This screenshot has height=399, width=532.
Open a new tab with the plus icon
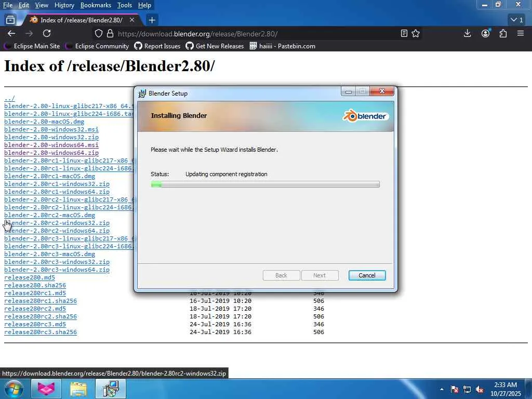tap(152, 20)
